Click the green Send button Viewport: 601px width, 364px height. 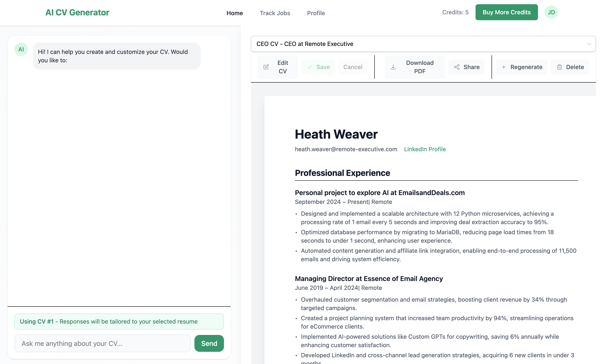pos(209,343)
